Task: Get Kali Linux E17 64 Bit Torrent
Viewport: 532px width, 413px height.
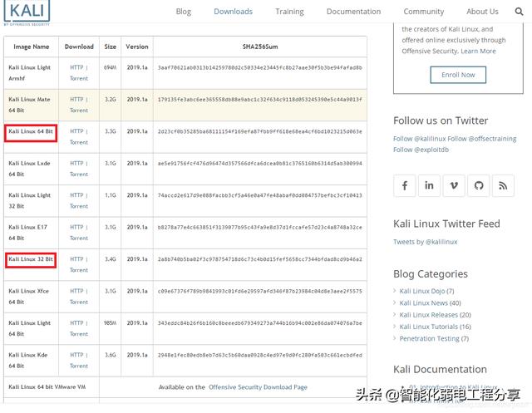Action: click(79, 238)
